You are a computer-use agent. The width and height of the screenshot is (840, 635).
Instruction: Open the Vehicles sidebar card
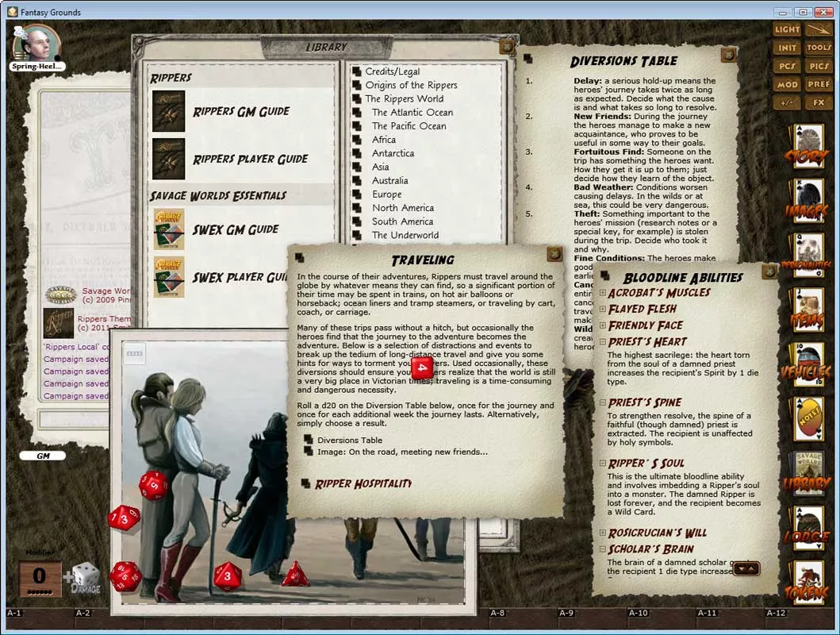(x=807, y=365)
